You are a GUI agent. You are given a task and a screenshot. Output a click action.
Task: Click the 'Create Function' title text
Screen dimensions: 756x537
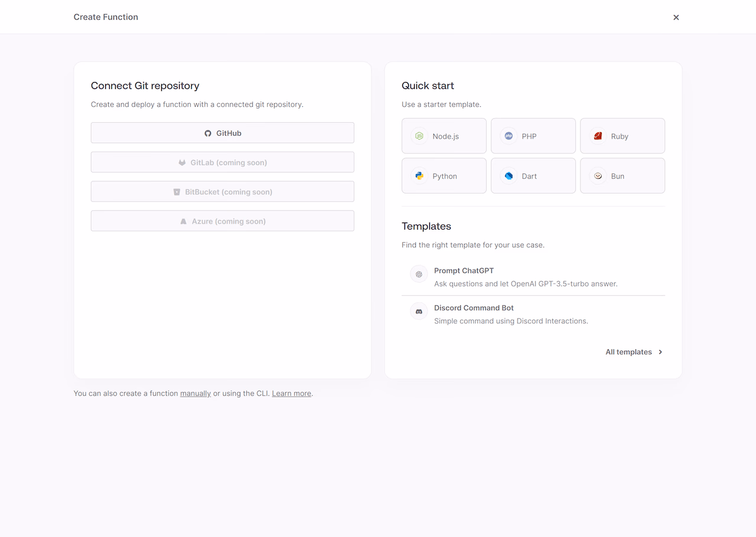tap(106, 17)
